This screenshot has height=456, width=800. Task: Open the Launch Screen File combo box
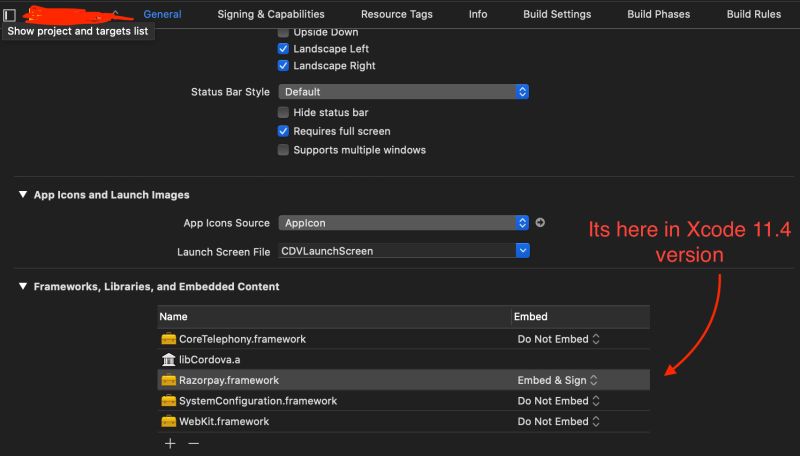403,251
